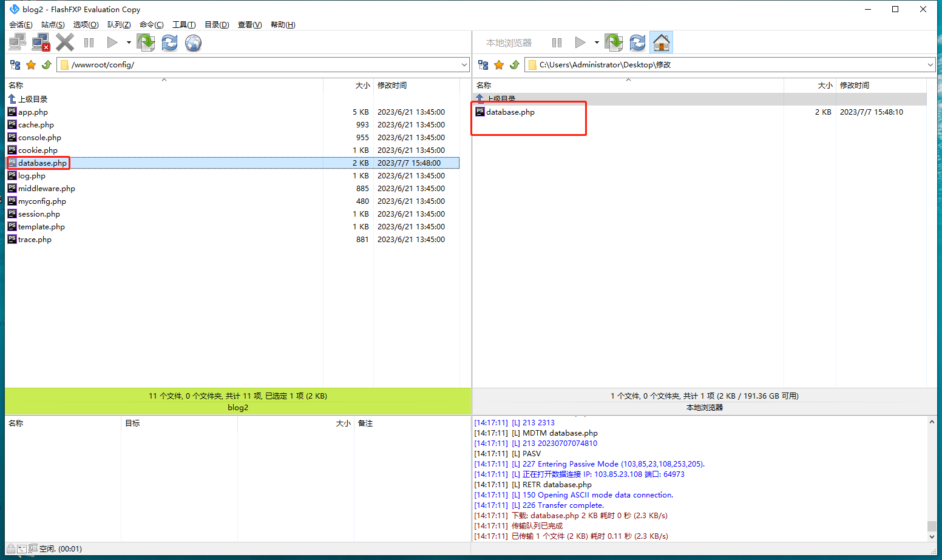This screenshot has height=560, width=942.
Task: Open bookmarks star in local pane
Action: [x=499, y=65]
